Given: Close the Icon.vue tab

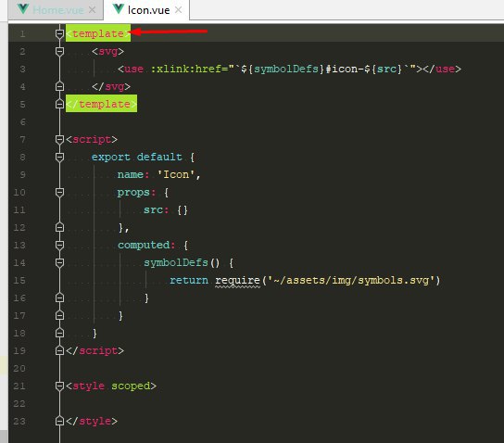Looking at the screenshot, I should 179,10.
